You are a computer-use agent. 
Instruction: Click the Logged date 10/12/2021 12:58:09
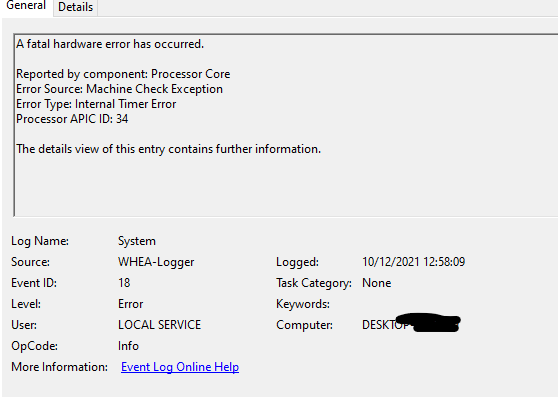[414, 262]
